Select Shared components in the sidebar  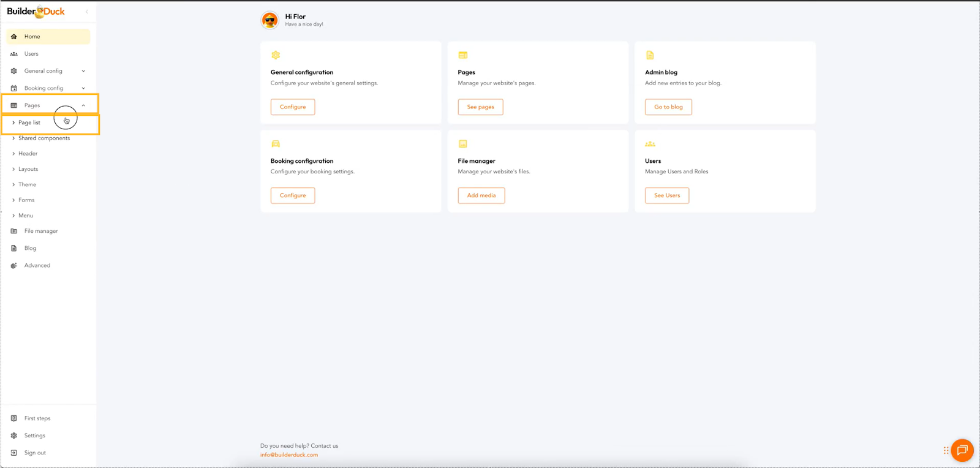tap(44, 138)
